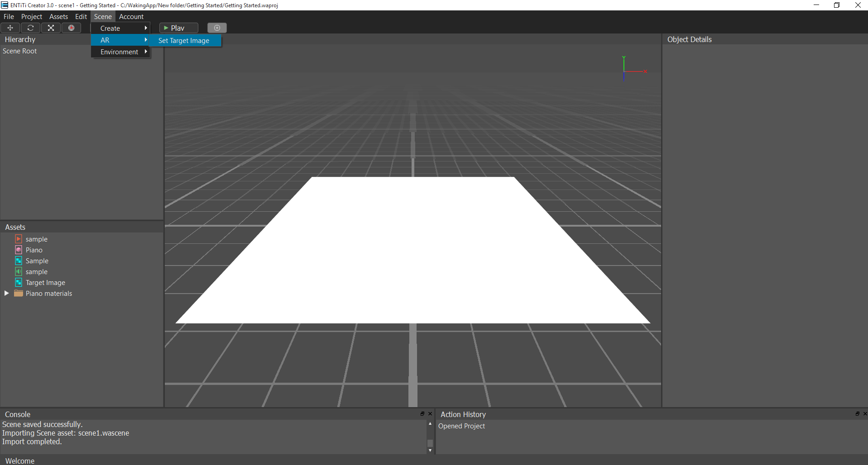This screenshot has width=868, height=465.
Task: Float the Console panel
Action: [x=422, y=413]
